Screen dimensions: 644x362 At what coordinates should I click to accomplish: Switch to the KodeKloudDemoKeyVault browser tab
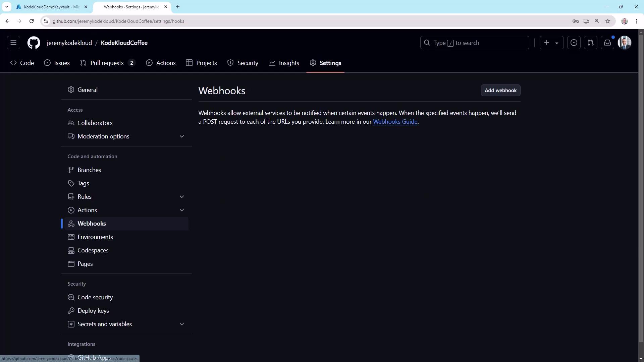tap(50, 7)
